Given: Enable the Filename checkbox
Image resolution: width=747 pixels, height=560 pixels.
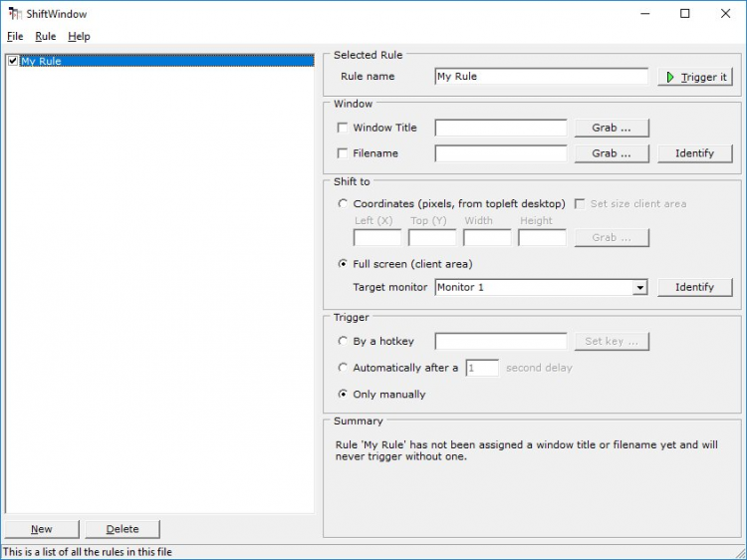Looking at the screenshot, I should pyautogui.click(x=342, y=153).
